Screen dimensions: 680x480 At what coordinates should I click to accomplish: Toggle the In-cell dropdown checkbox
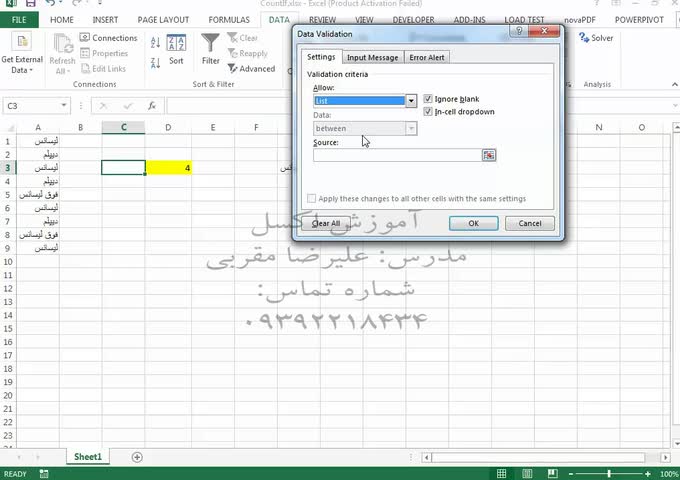[428, 111]
